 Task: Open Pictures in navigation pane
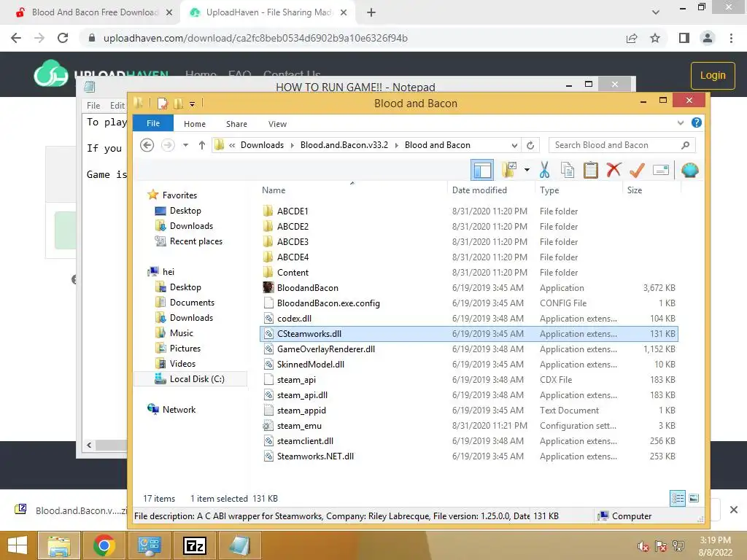click(x=185, y=348)
